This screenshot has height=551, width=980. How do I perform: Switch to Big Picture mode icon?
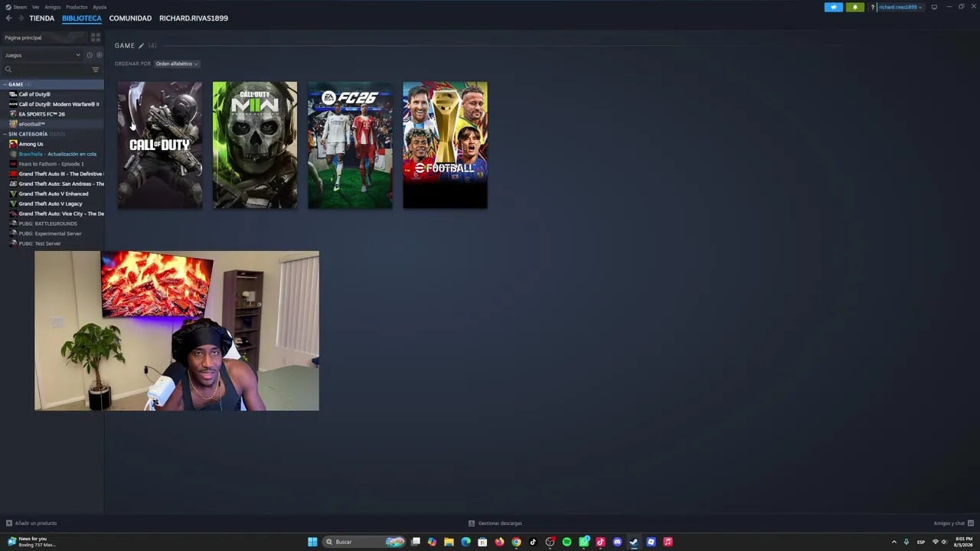934,7
